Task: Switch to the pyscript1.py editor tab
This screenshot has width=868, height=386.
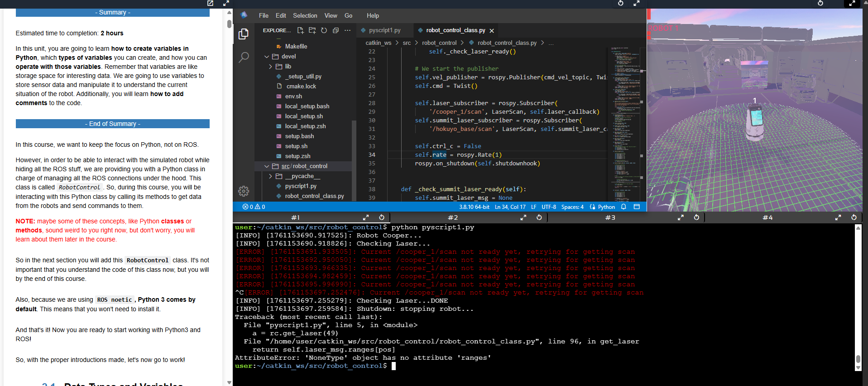Action: [x=384, y=30]
